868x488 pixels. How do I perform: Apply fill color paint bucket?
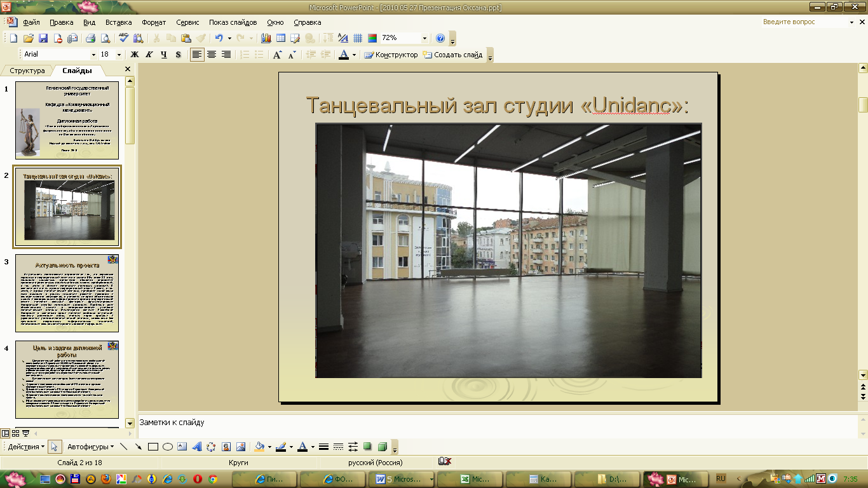point(259,447)
